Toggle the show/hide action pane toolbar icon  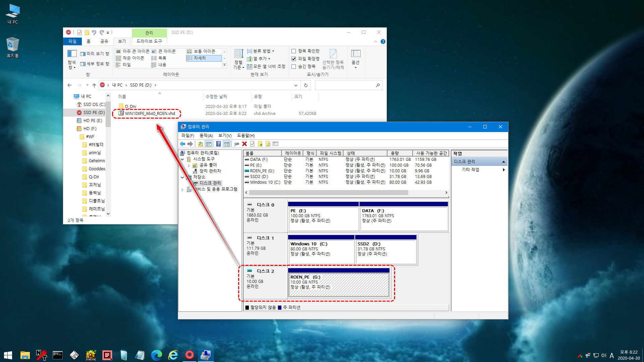click(226, 144)
